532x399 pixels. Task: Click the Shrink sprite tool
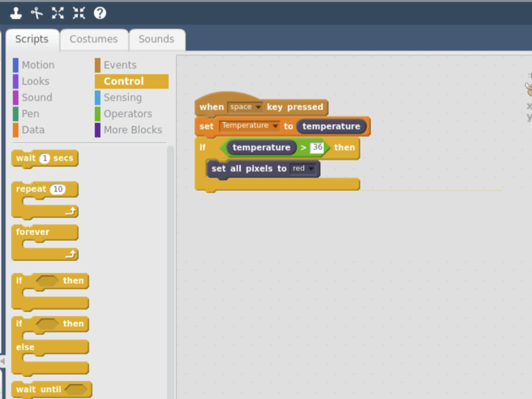(79, 13)
